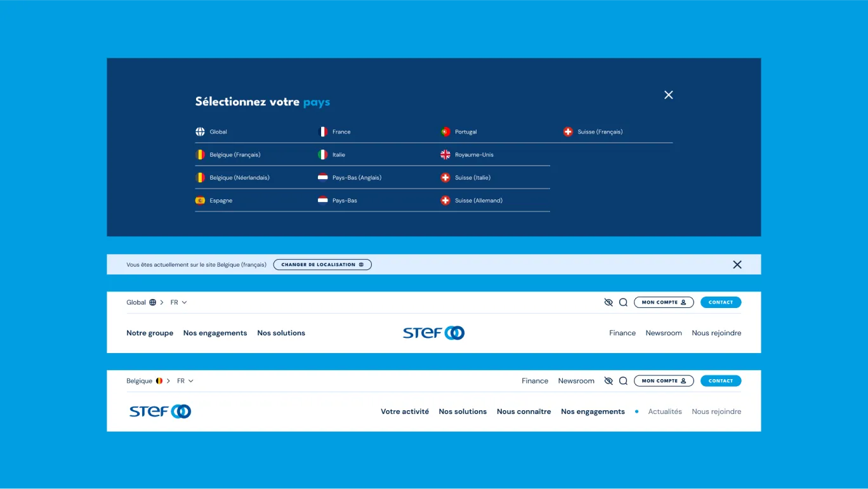868x489 pixels.
Task: Select the Royaume-Unis link
Action: [474, 155]
